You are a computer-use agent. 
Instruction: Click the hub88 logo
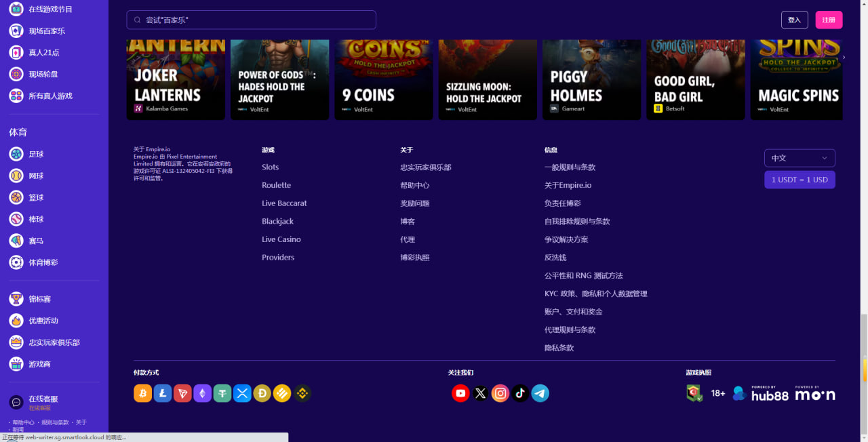760,393
